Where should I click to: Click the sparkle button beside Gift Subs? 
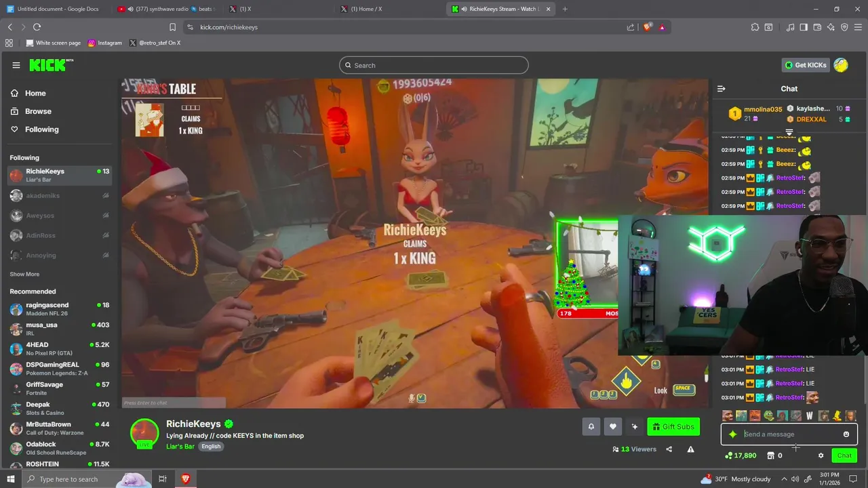(x=634, y=426)
